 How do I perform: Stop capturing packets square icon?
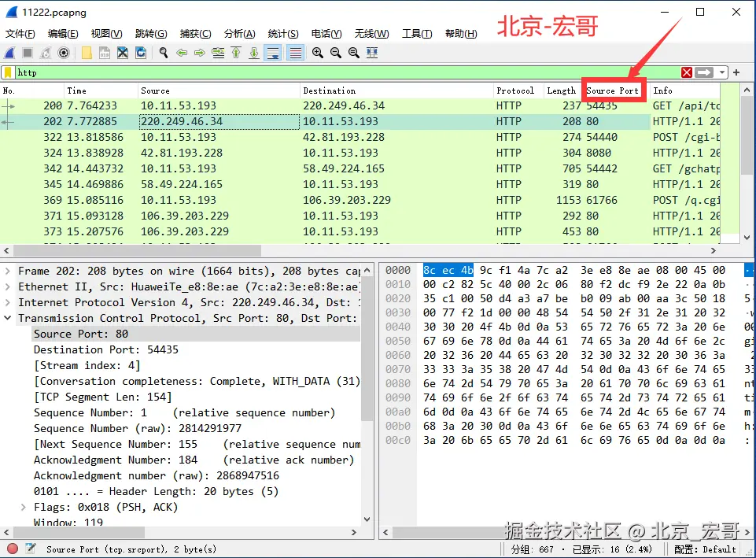tap(28, 53)
